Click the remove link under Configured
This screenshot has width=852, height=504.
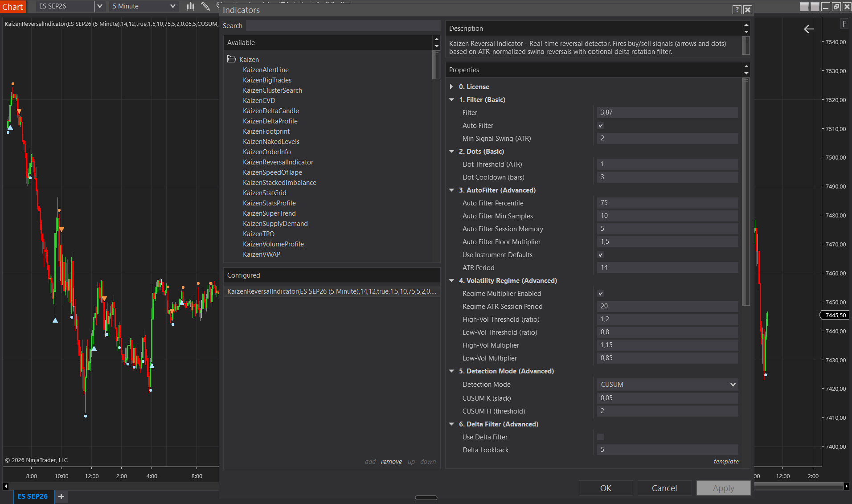click(391, 462)
